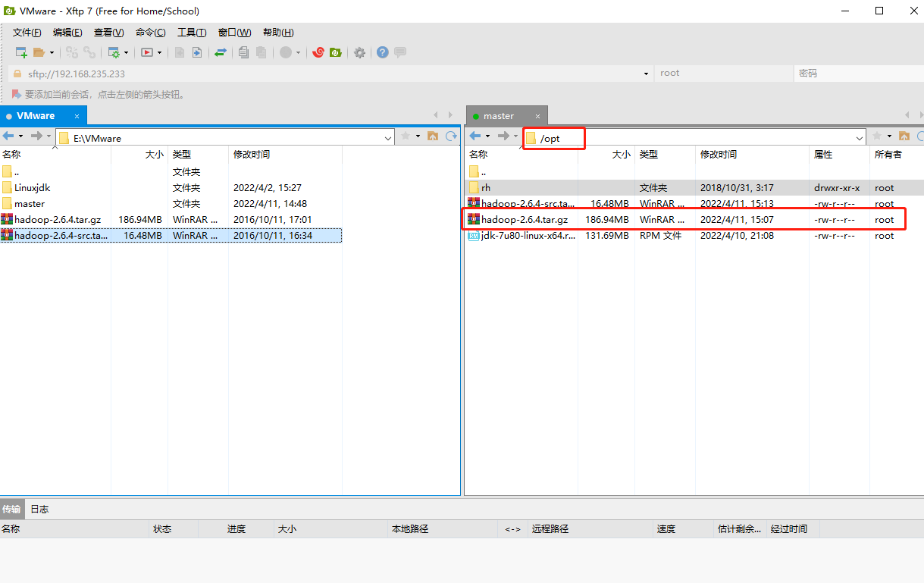
Task: Open the 帮助(H) menu
Action: click(x=278, y=33)
